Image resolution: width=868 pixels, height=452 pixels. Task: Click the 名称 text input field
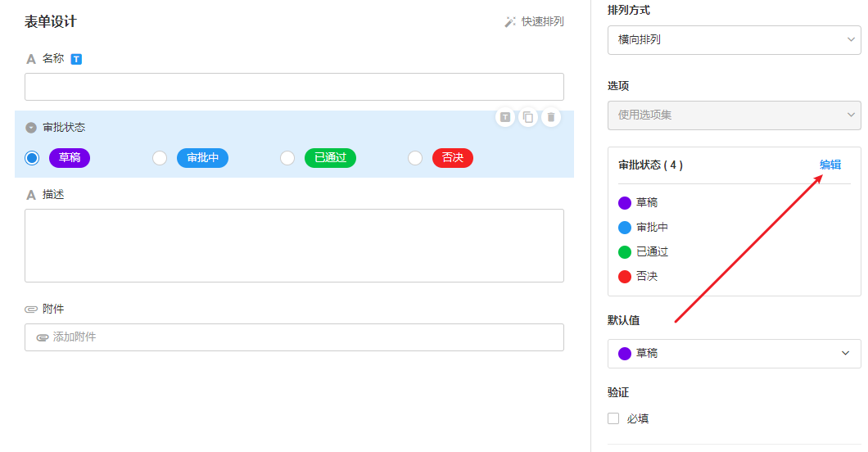(x=294, y=87)
